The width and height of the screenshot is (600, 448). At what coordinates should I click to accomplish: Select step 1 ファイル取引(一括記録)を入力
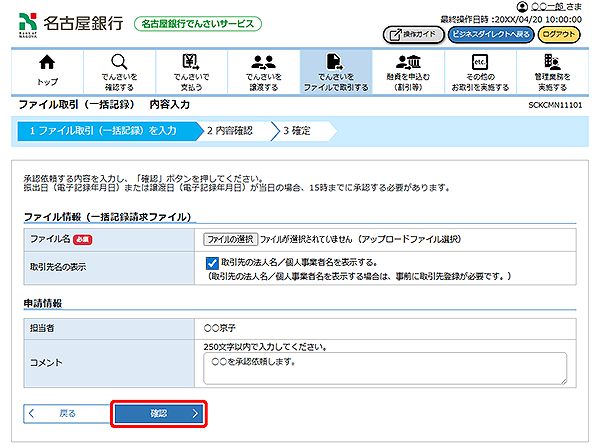(102, 130)
